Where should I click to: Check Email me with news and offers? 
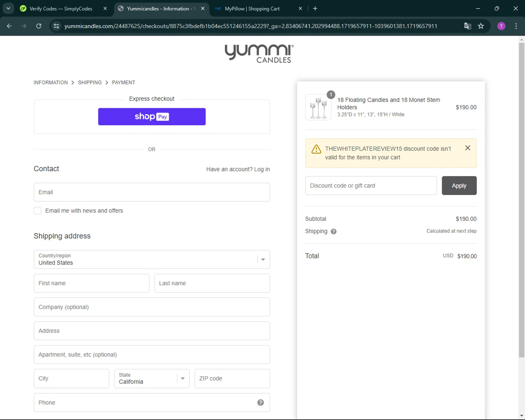click(x=37, y=211)
